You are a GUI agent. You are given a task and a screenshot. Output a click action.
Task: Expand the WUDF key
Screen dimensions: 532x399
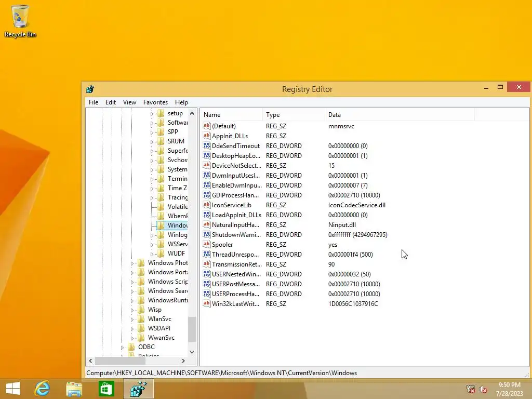(152, 254)
